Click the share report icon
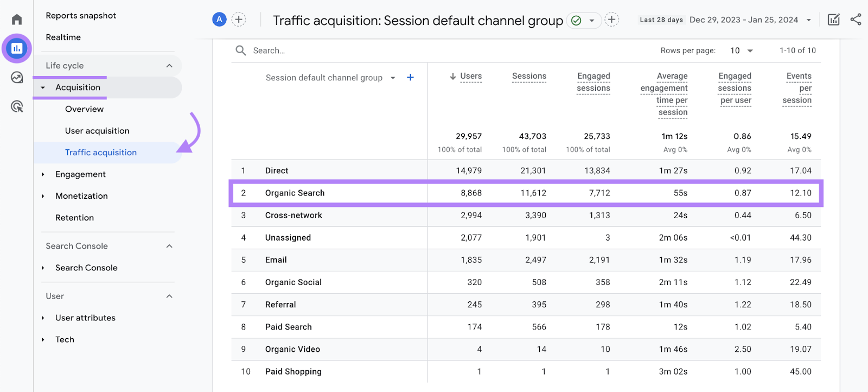 click(x=856, y=20)
